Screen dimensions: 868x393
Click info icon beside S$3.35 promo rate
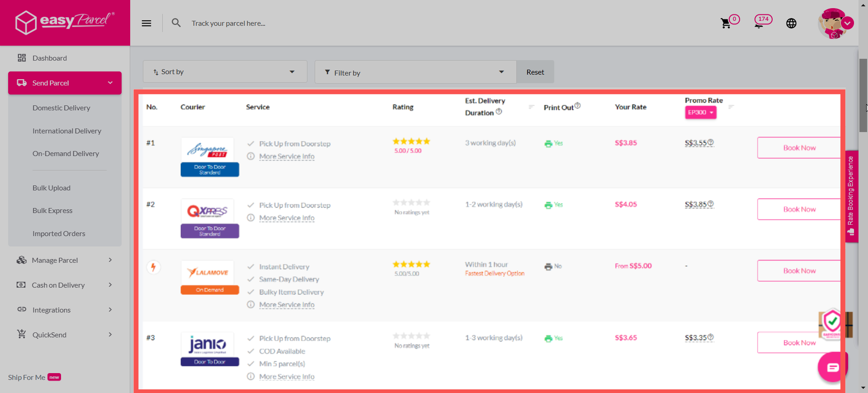pyautogui.click(x=711, y=337)
